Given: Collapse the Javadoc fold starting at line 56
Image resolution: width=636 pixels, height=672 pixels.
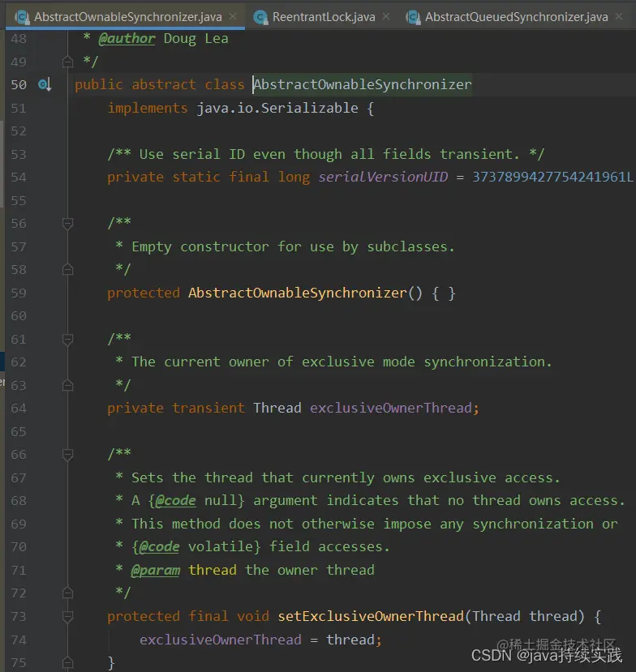Looking at the screenshot, I should pyautogui.click(x=68, y=223).
